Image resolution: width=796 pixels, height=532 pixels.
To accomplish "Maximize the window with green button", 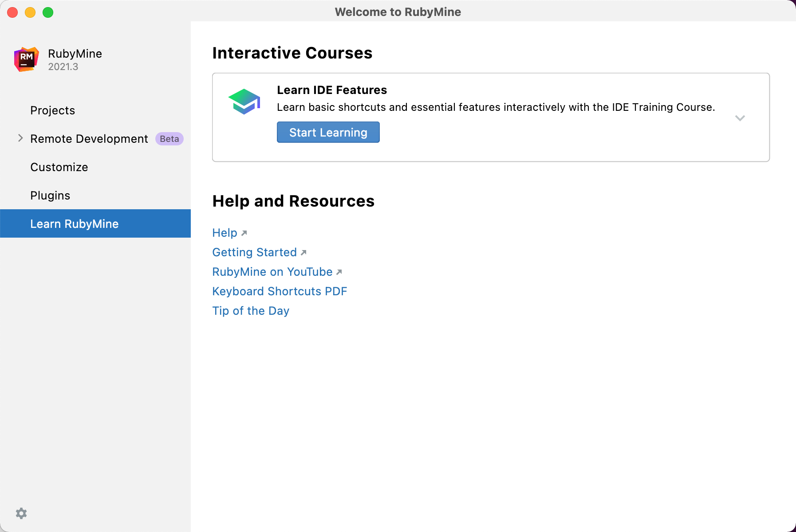I will 48,12.
